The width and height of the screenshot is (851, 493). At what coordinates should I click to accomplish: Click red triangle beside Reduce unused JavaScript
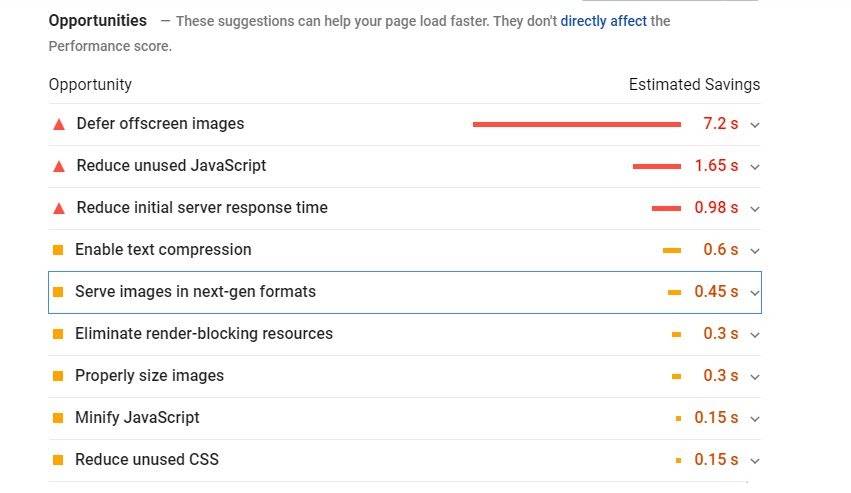tap(58, 166)
